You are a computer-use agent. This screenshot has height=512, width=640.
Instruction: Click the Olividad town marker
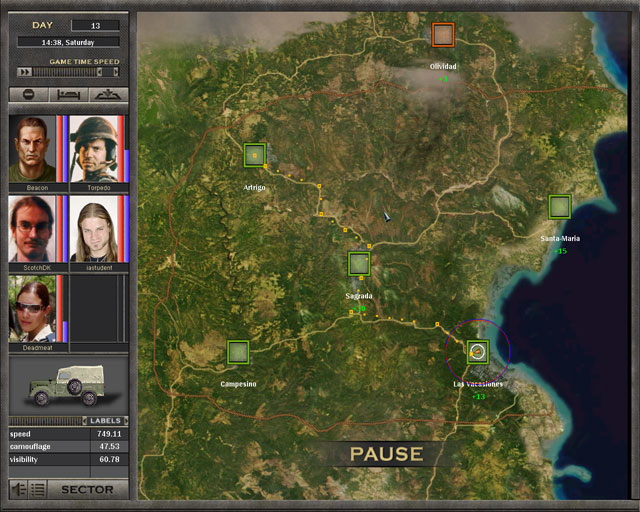[x=443, y=35]
